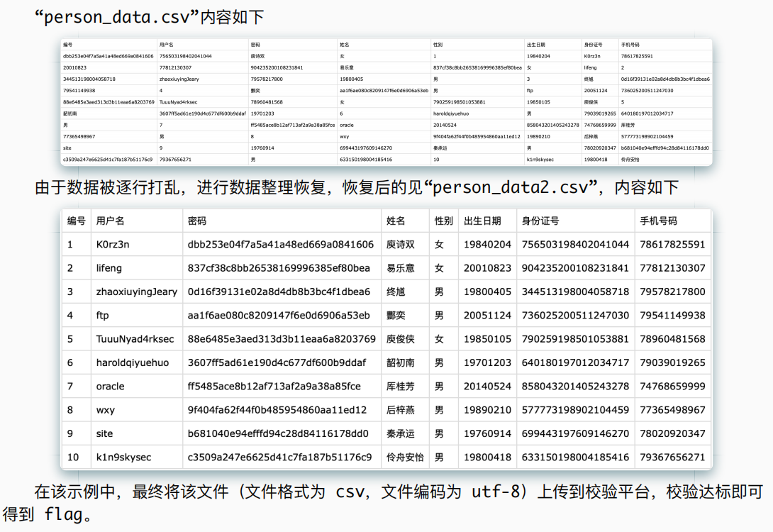Select the 性别 column header
This screenshot has width=773, height=532.
coord(443,220)
